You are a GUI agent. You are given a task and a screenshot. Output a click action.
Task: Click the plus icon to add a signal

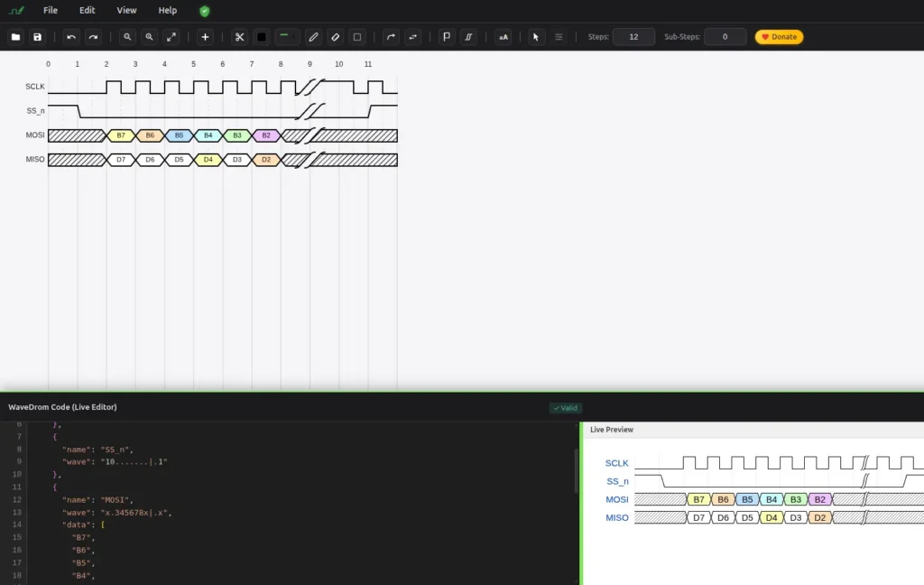coord(206,37)
